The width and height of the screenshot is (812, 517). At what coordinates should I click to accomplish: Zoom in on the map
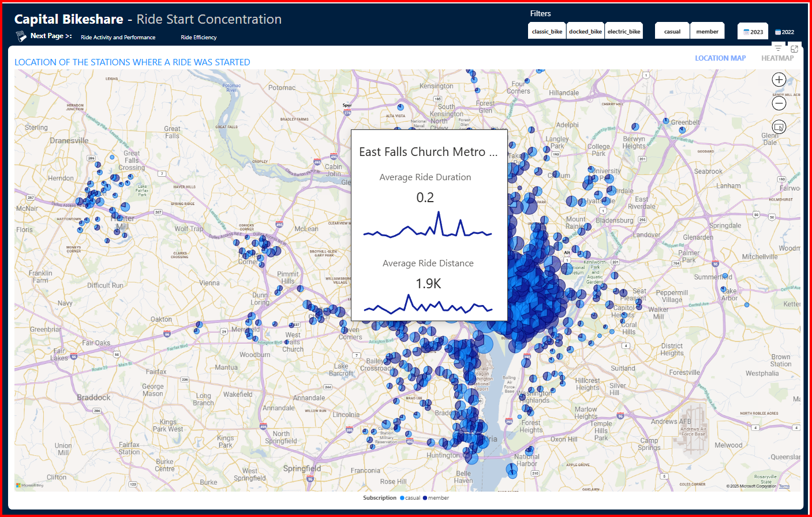coord(779,80)
